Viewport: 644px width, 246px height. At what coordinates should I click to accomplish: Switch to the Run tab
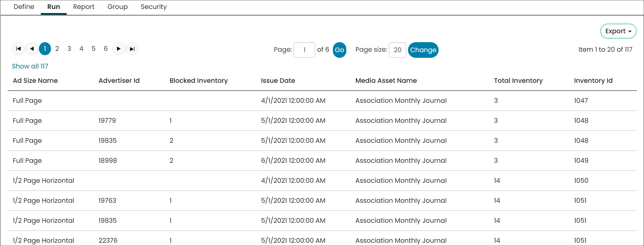coord(54,7)
